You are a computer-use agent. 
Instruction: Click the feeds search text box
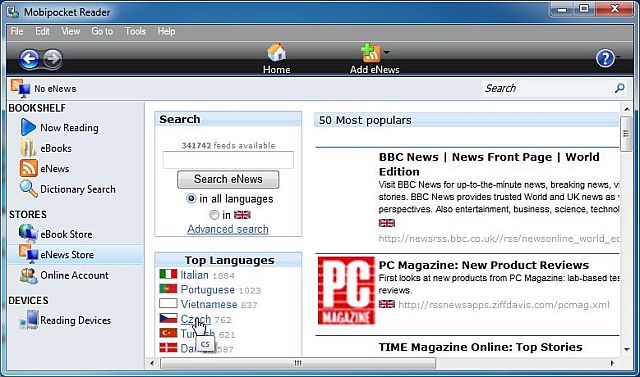[x=228, y=160]
